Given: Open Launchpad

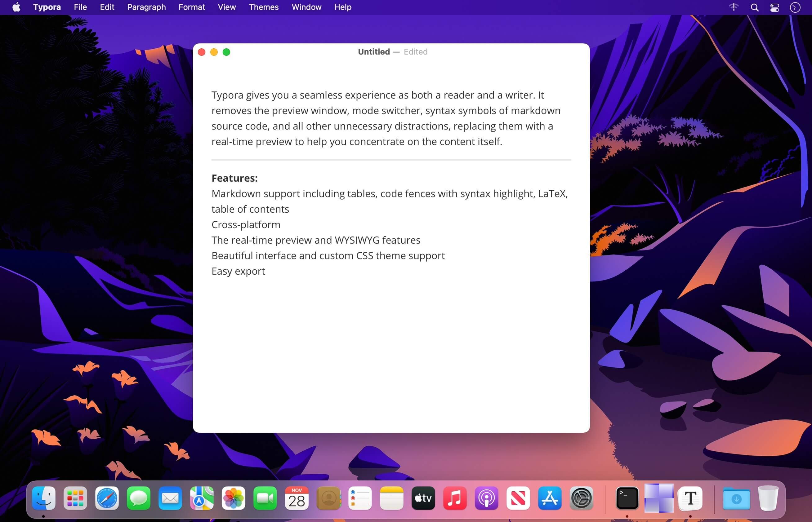Looking at the screenshot, I should pos(76,498).
